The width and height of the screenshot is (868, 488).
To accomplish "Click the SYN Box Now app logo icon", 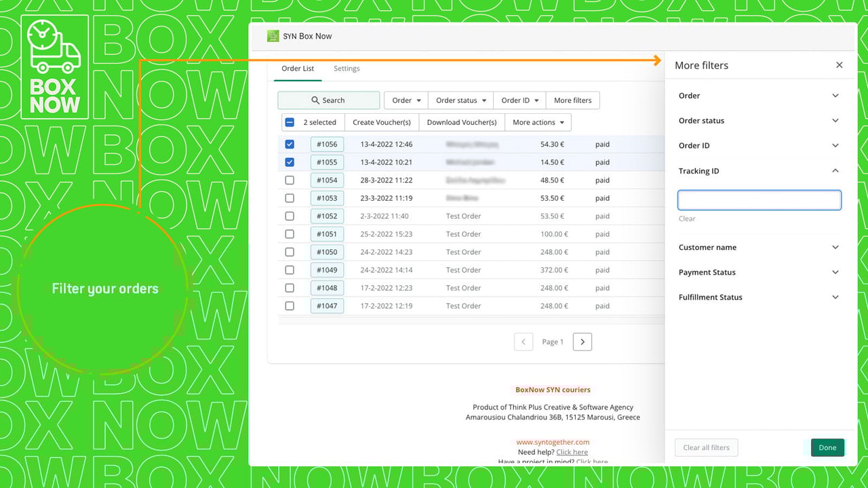I will [273, 36].
